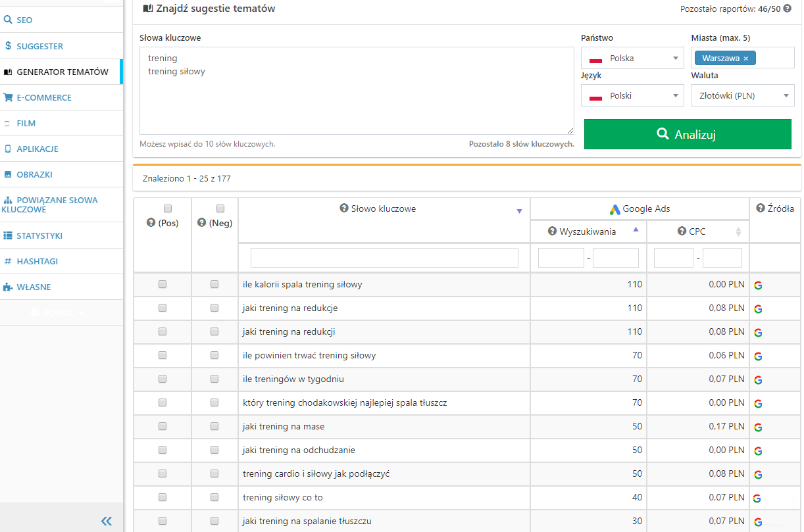Toggle the select-all (Neg) header checkbox
The height and width of the screenshot is (532, 804).
click(x=220, y=208)
